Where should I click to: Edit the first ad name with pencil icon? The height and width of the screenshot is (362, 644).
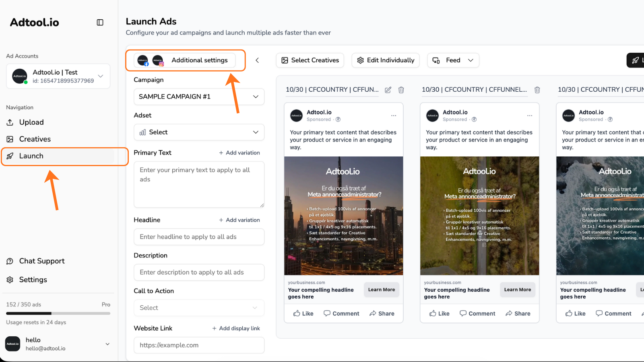coord(388,90)
